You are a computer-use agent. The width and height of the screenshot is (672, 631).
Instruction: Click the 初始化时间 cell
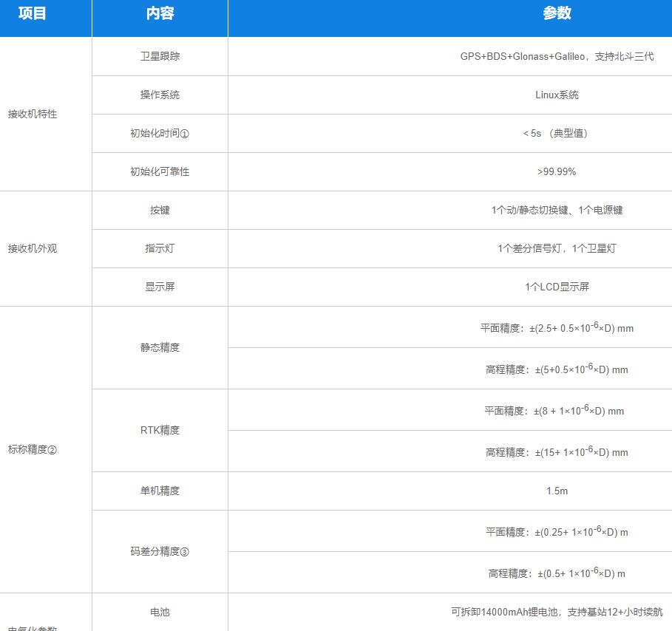point(160,133)
